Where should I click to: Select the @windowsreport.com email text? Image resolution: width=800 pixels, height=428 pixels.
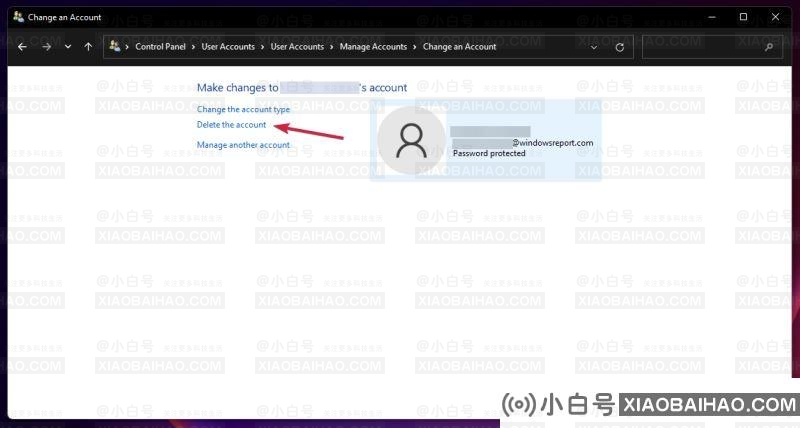(x=553, y=143)
